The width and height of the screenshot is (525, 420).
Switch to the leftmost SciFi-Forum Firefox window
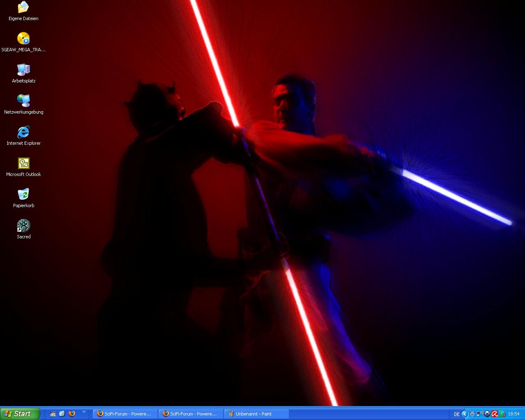125,414
